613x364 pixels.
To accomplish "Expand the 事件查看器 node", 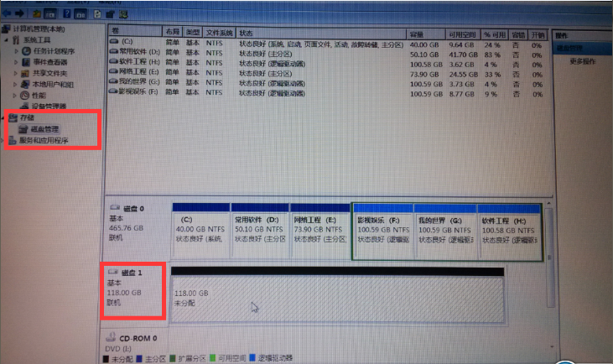I will pyautogui.click(x=16, y=62).
